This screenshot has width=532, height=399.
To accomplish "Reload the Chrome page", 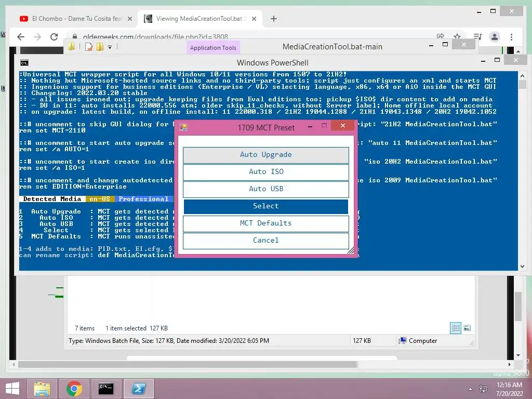I will pyautogui.click(x=54, y=37).
